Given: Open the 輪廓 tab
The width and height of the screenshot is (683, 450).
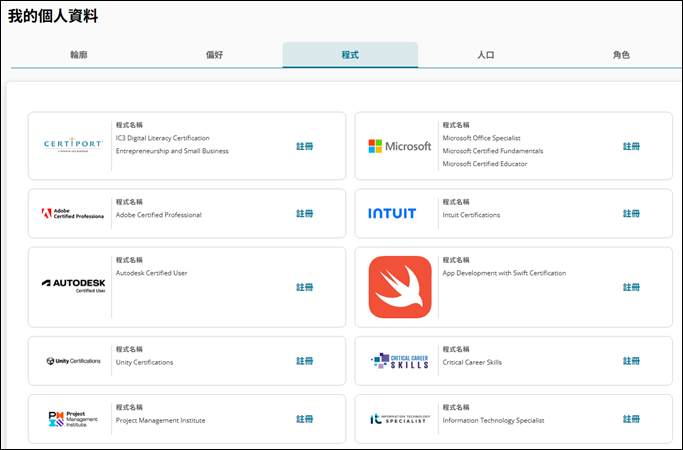Looking at the screenshot, I should (79, 55).
